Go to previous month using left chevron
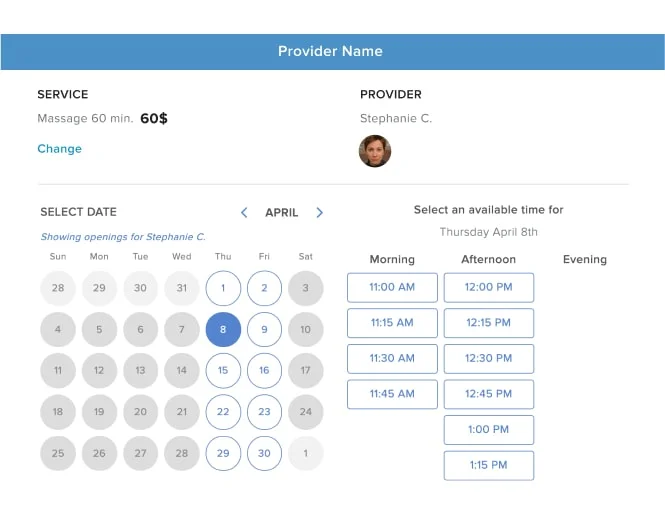The height and width of the screenshot is (520, 665). click(244, 212)
